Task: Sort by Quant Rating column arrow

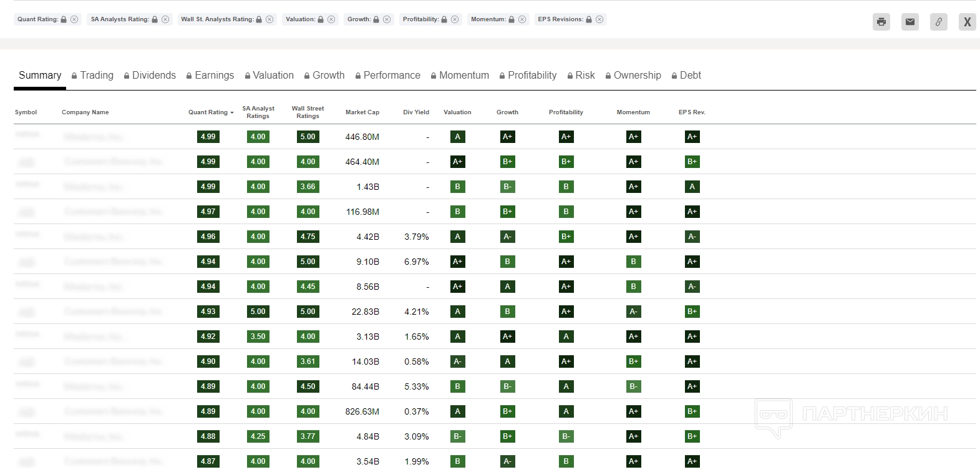Action: 232,113
